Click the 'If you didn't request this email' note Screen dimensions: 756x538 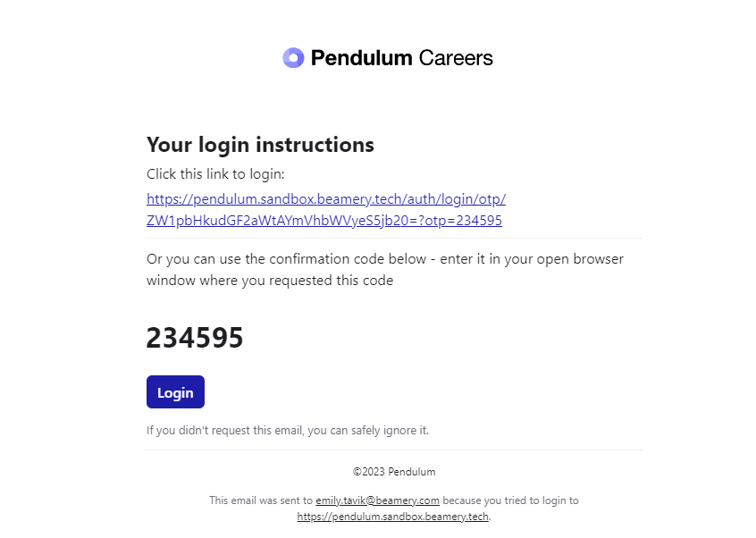pos(288,430)
